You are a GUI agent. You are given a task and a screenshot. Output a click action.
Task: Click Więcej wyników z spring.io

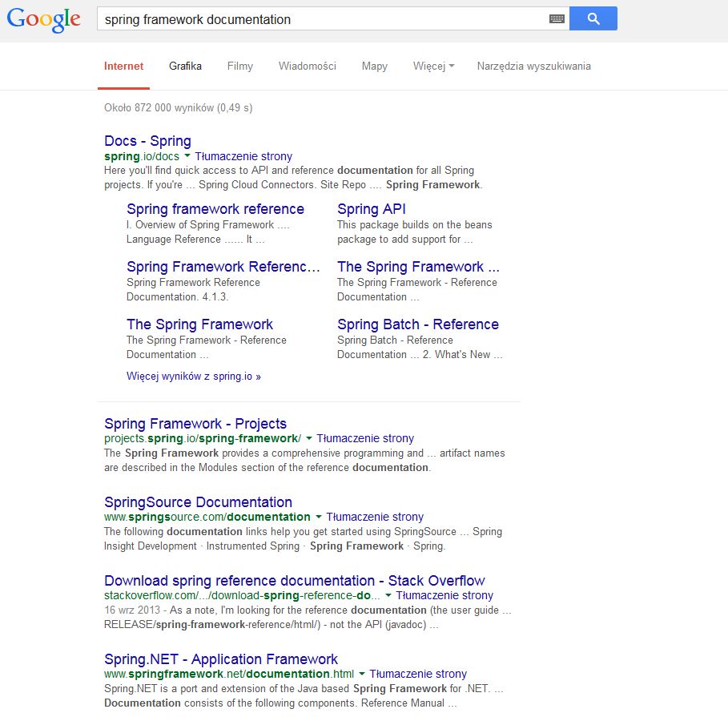click(194, 377)
